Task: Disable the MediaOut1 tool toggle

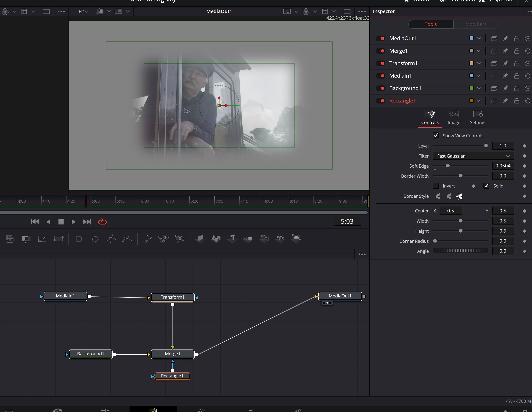Action: [x=381, y=38]
